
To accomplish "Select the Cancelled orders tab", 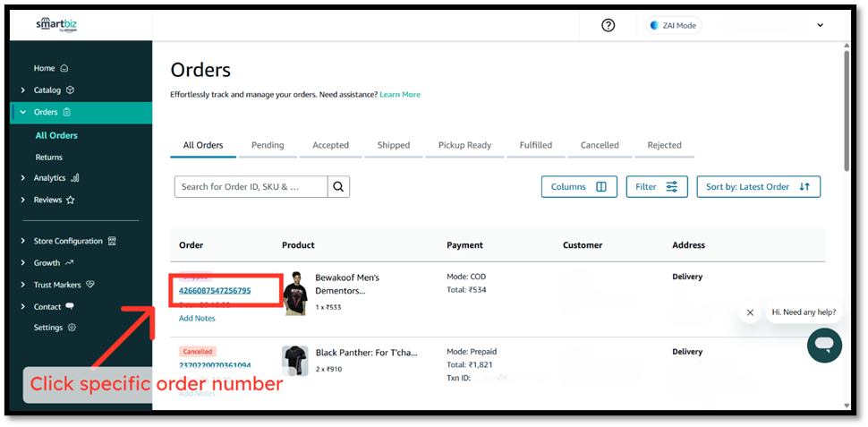I will (600, 145).
